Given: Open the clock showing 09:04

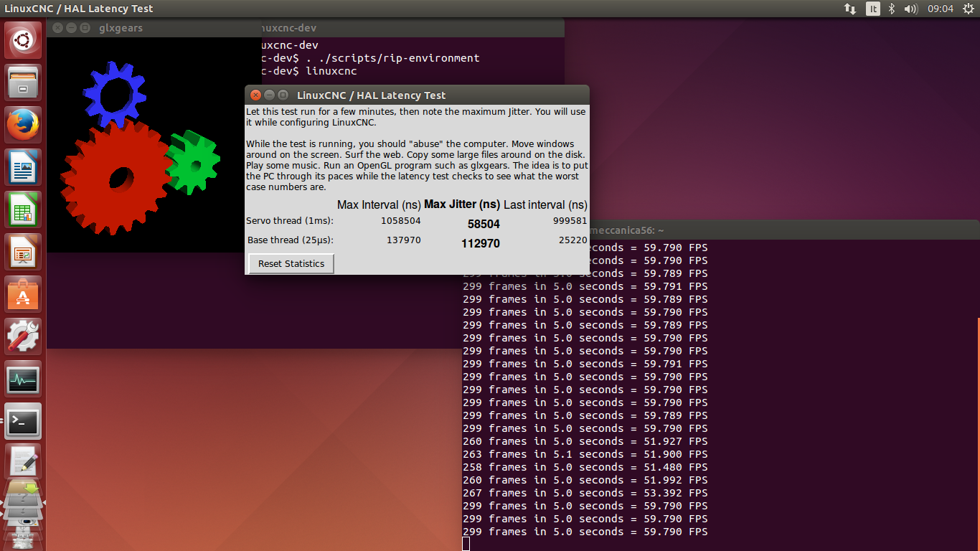Looking at the screenshot, I should (940, 9).
